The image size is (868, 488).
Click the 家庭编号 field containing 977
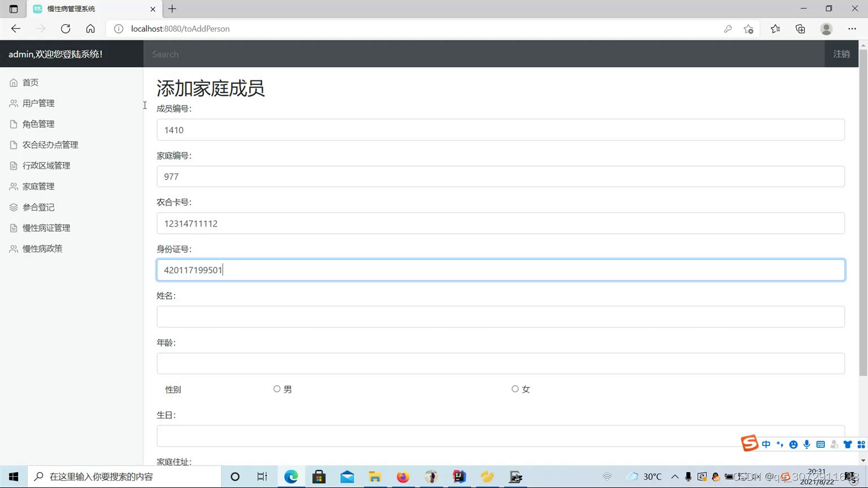[x=501, y=177]
